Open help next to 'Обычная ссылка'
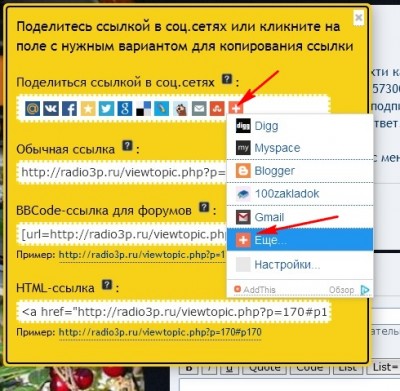Screen dimensions: 400x391 [128, 146]
